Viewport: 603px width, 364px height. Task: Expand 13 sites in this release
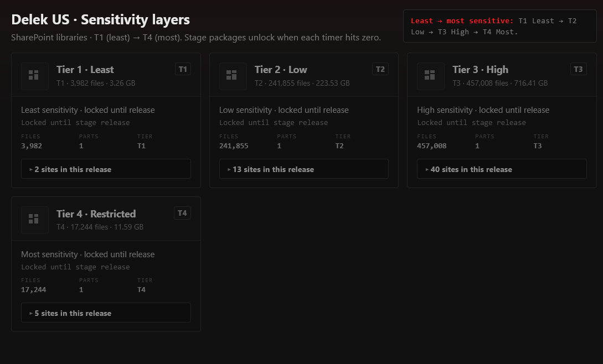click(x=304, y=169)
